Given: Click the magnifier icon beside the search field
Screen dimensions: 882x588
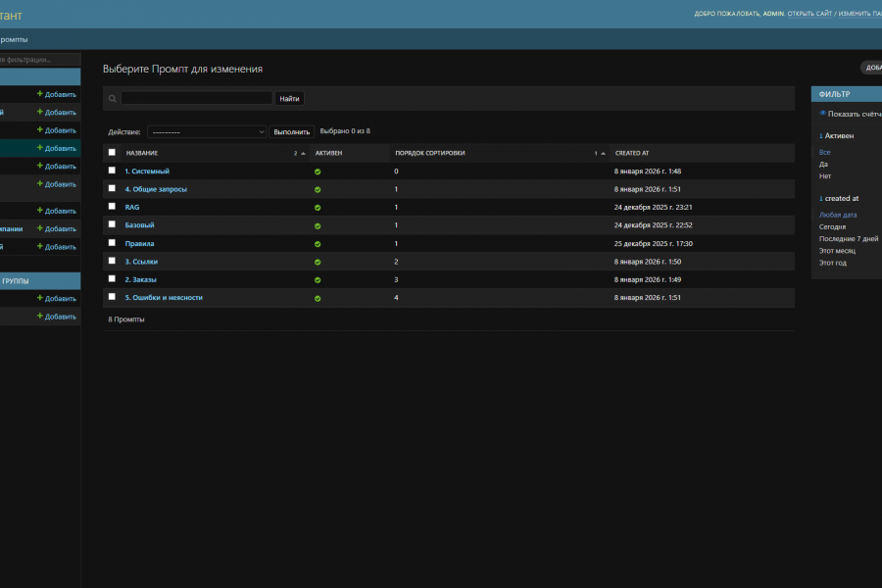Looking at the screenshot, I should pyautogui.click(x=113, y=99).
